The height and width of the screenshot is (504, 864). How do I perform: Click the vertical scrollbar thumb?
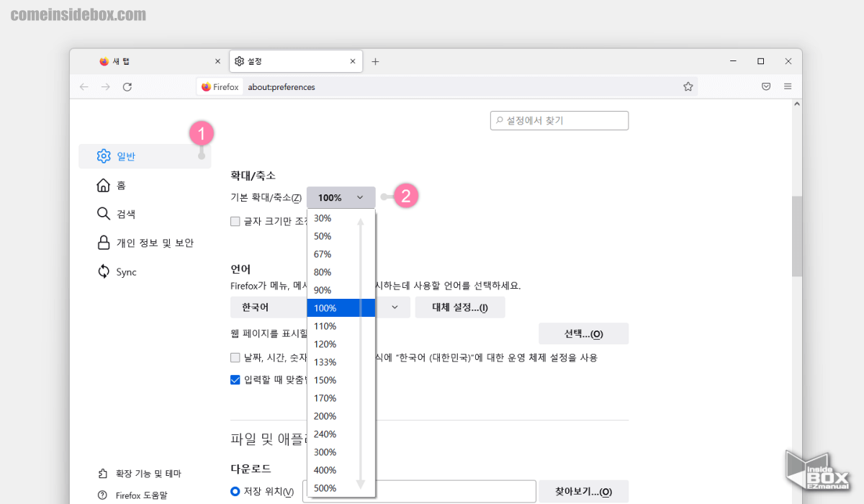pos(796,236)
